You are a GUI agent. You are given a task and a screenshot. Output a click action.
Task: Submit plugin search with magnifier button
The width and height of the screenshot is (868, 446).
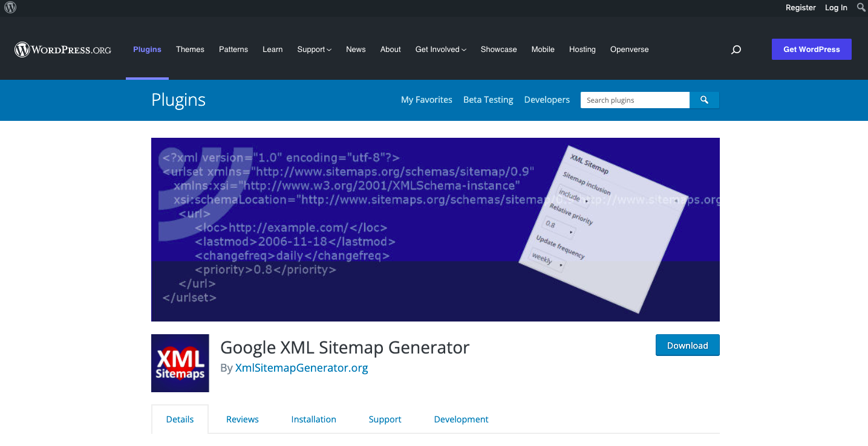[704, 100]
